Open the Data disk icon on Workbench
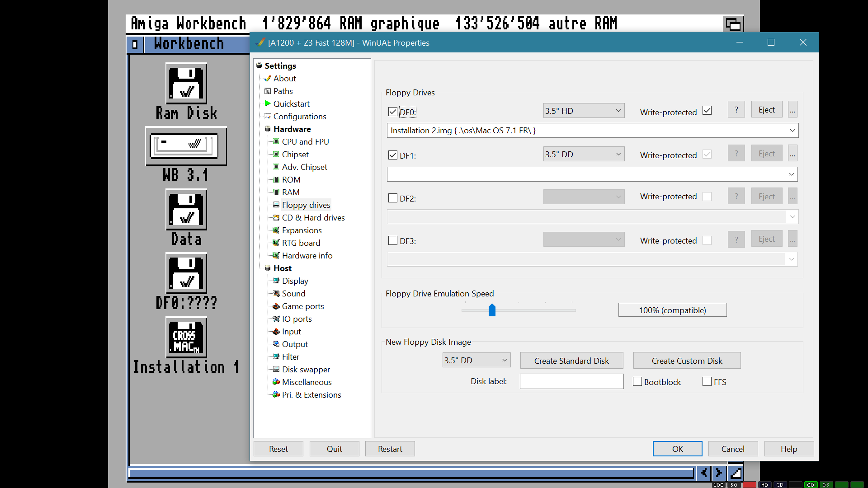 [186, 210]
